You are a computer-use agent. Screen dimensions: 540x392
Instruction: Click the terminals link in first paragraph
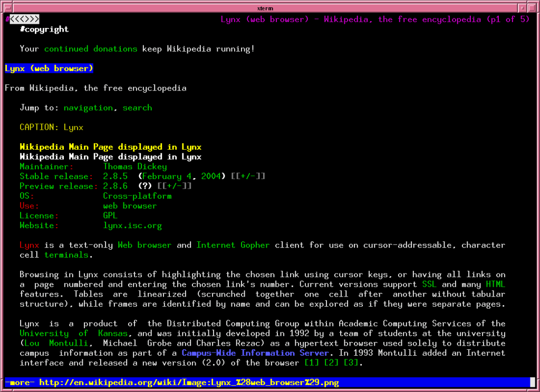pyautogui.click(x=66, y=256)
